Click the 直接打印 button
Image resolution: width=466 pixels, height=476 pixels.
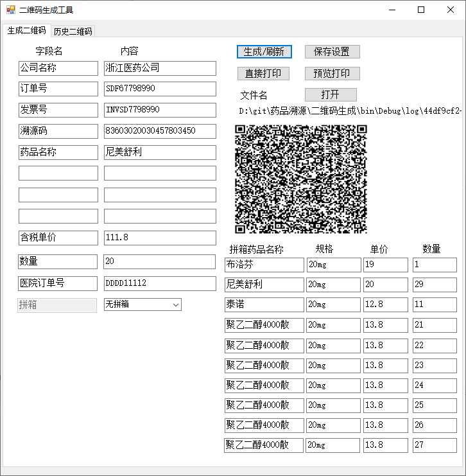pyautogui.click(x=263, y=73)
